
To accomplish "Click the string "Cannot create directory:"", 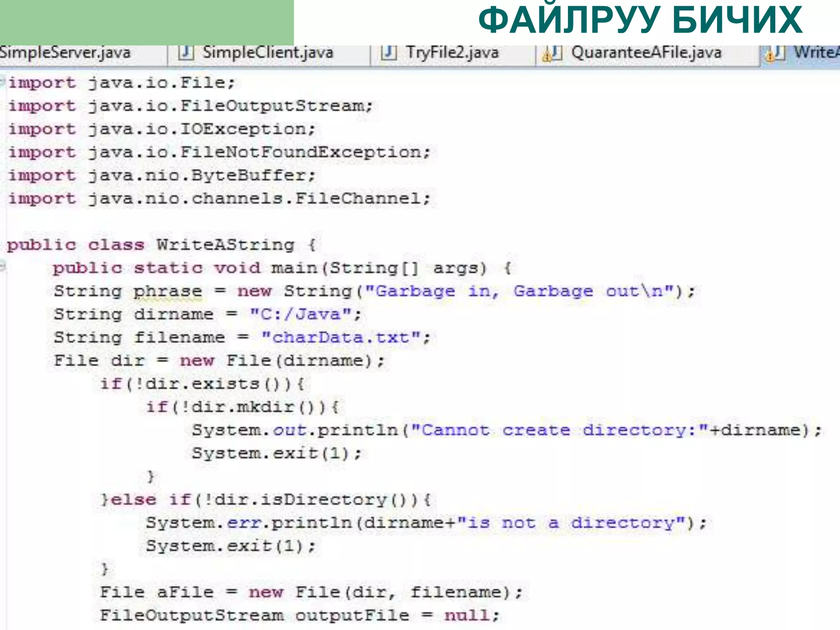I will (560, 430).
